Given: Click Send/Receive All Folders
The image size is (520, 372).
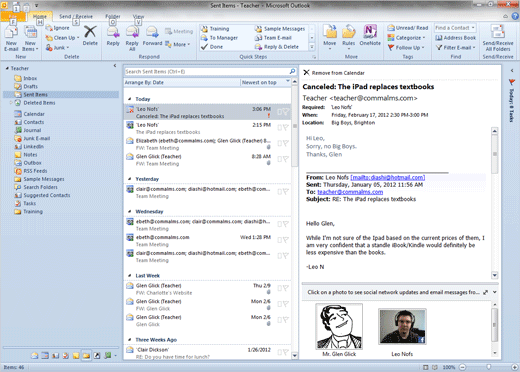Looking at the screenshot, I should pyautogui.click(x=498, y=38).
